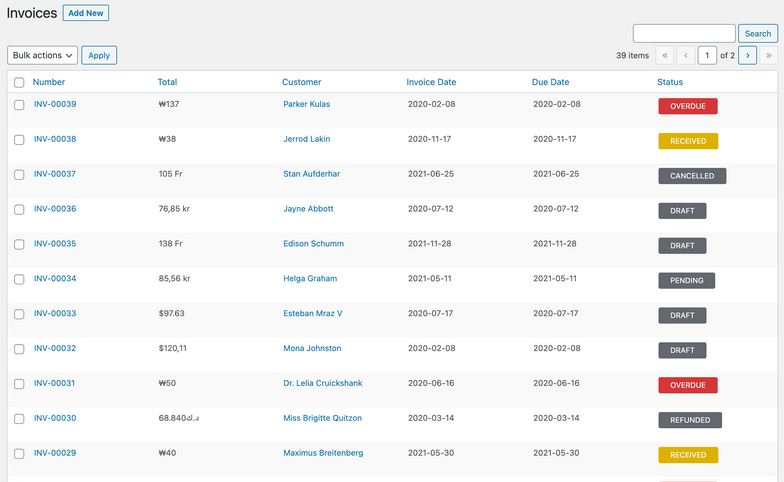Check the box for INV-00033
784x482 pixels.
pyautogui.click(x=19, y=314)
